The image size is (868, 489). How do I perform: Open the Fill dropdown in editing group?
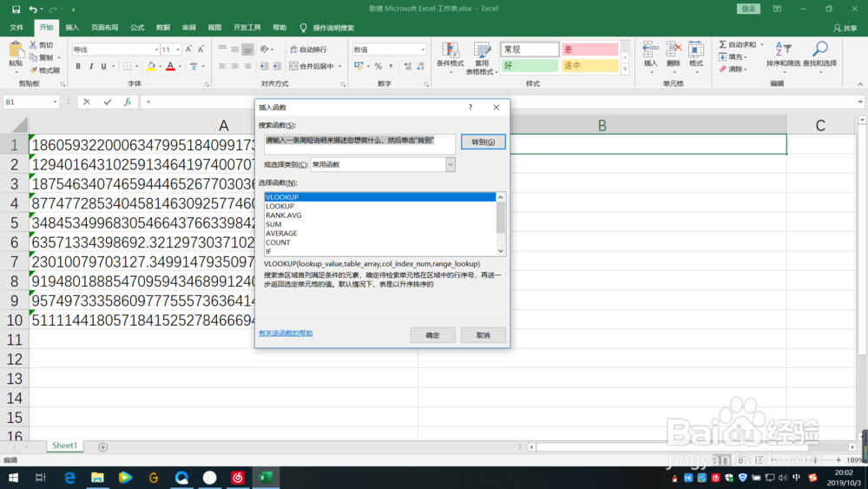[733, 57]
